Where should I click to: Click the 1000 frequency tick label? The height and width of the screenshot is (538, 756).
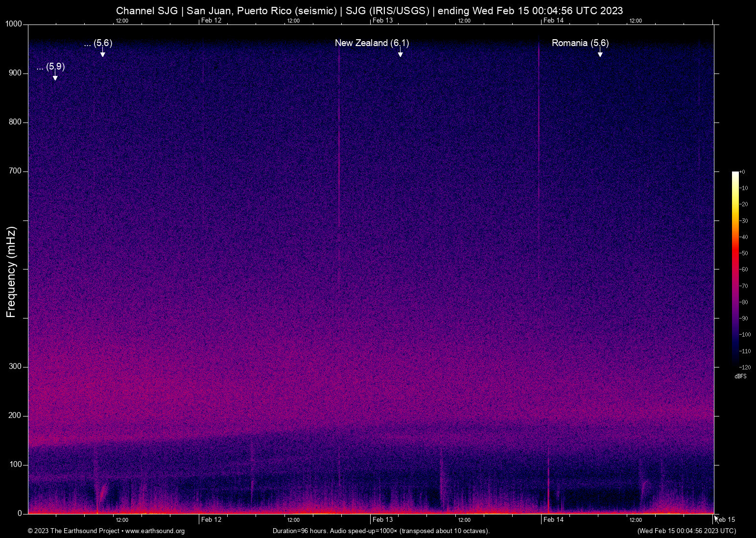(x=13, y=24)
